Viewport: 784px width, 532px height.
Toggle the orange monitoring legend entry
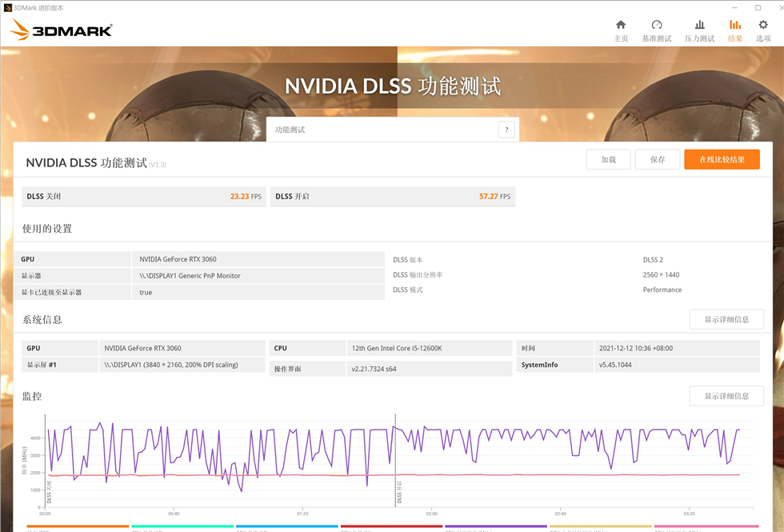point(76,526)
